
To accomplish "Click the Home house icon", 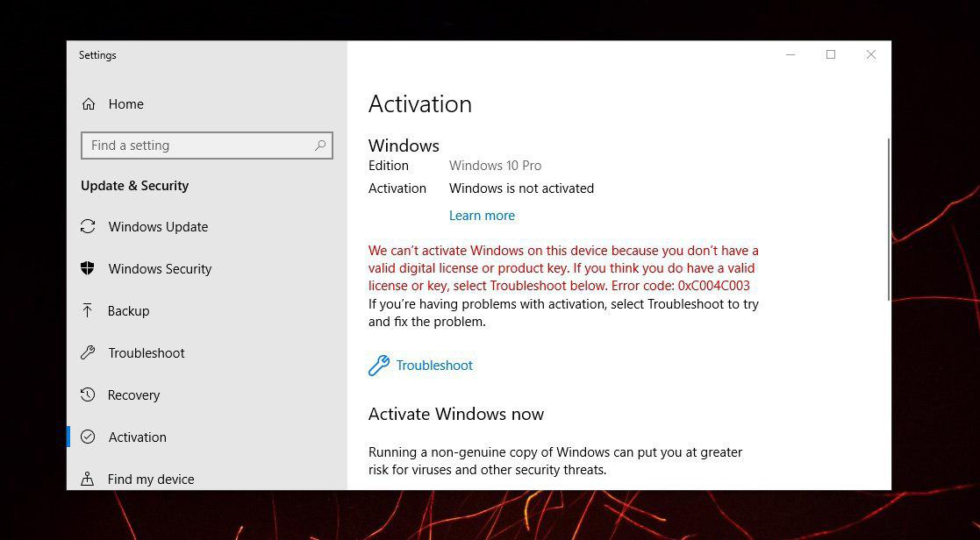I will (x=89, y=104).
